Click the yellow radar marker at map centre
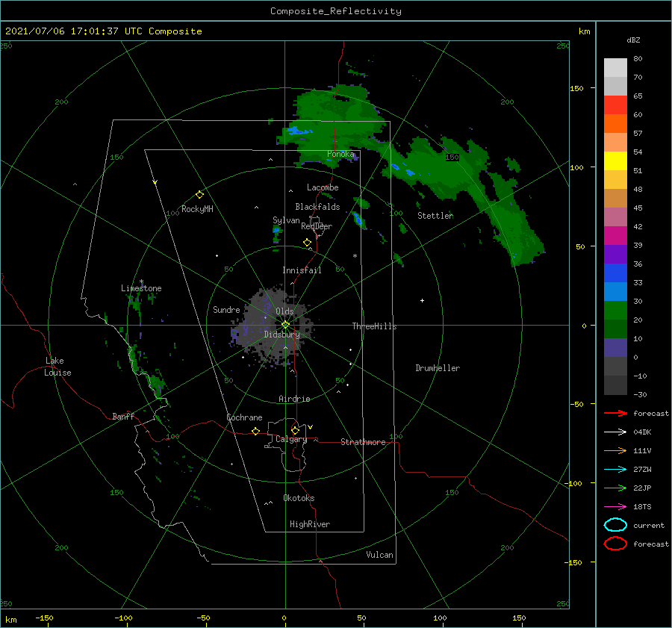 point(285,325)
